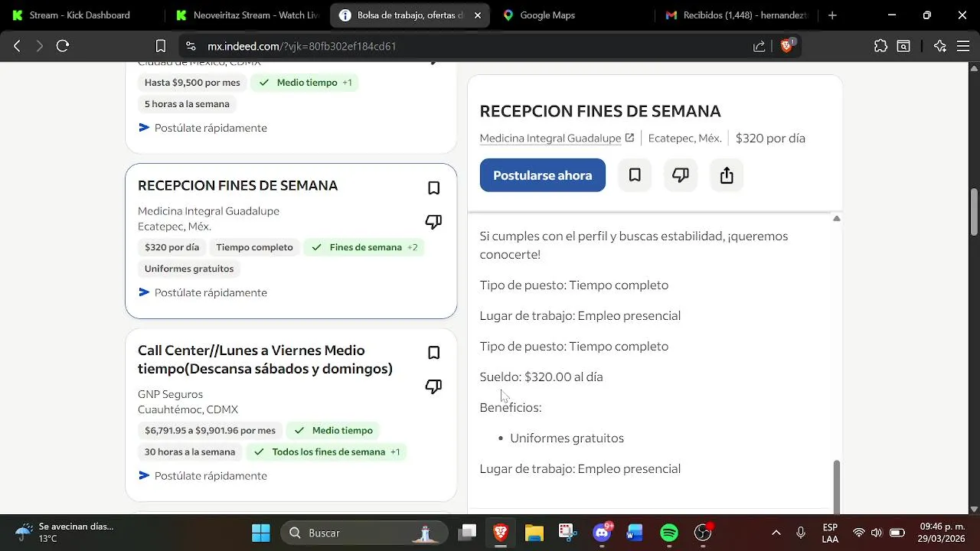The width and height of the screenshot is (980, 551).
Task: Open Snipping Tool from the taskbar
Action: (567, 533)
